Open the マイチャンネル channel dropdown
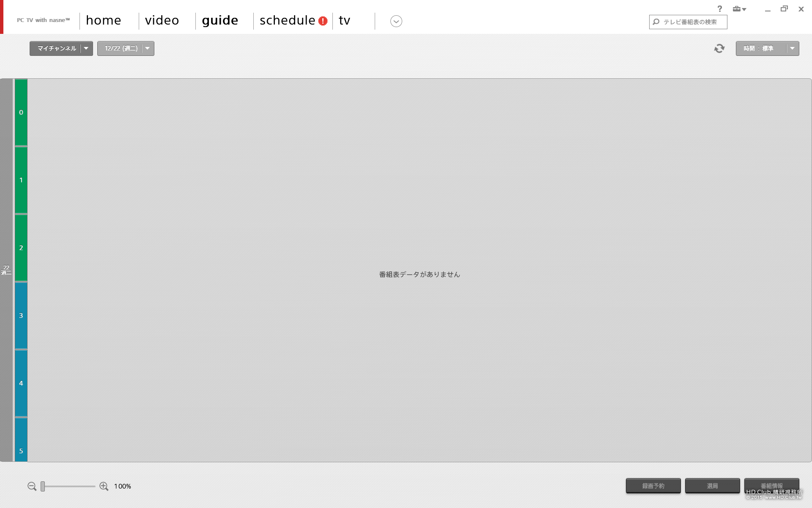Viewport: 812px width, 508px height. coord(61,49)
